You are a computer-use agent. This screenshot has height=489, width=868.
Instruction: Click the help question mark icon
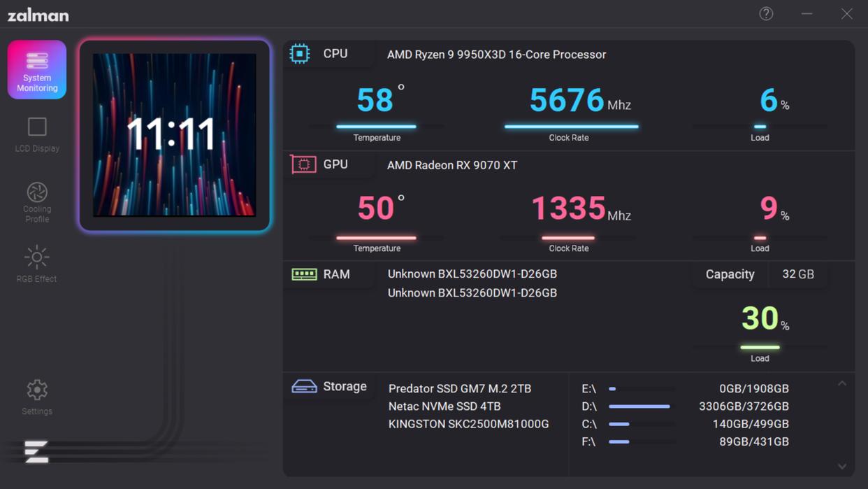pyautogui.click(x=766, y=13)
